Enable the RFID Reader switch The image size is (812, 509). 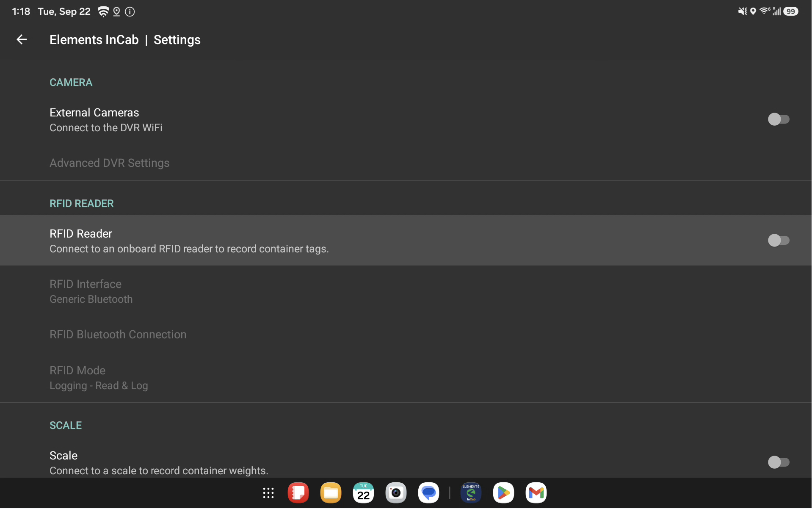tap(779, 241)
